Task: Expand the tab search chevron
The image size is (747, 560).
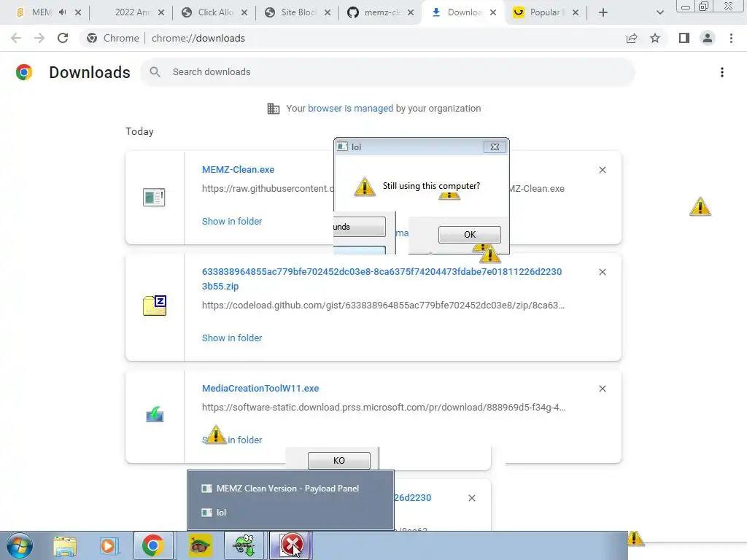Action: click(x=659, y=12)
